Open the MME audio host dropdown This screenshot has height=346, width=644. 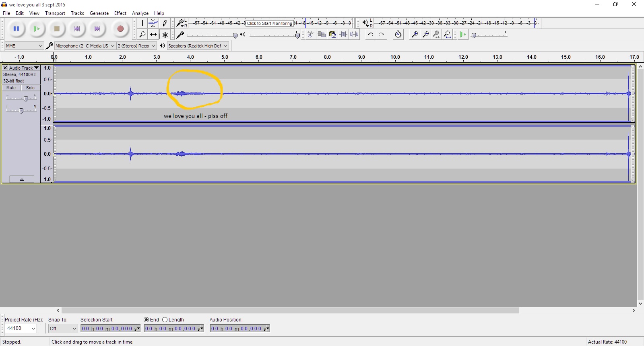coord(24,46)
